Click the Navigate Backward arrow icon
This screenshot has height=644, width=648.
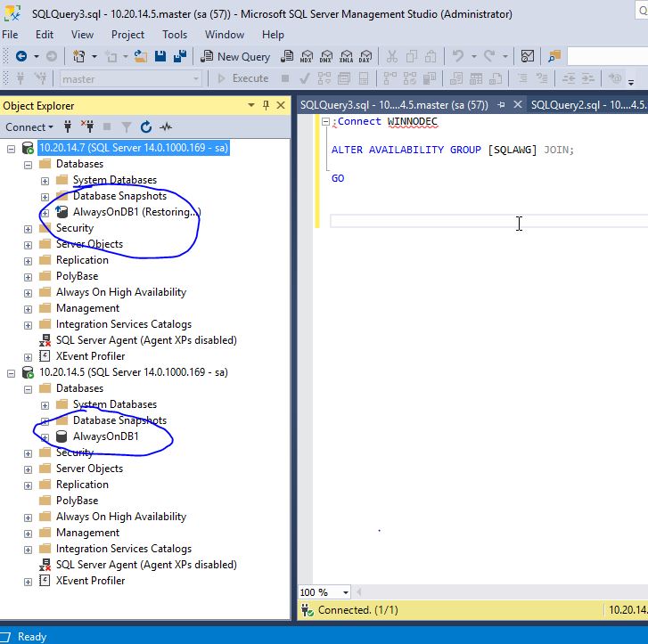[x=21, y=56]
